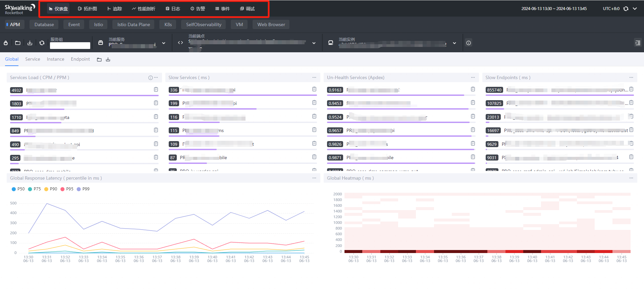Click heatmap bottom cell at 13:30

[353, 251]
